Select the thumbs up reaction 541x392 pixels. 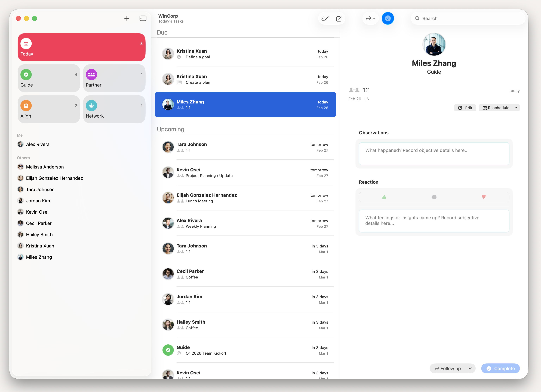[384, 197]
